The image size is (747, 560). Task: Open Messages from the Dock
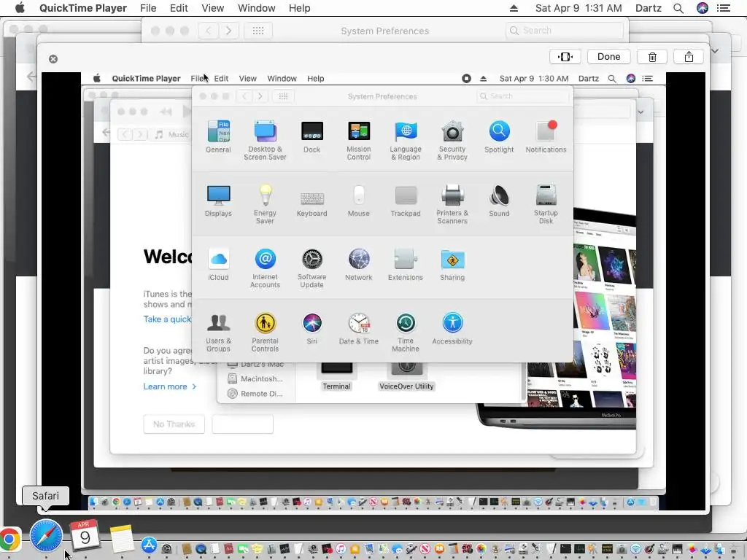click(397, 548)
